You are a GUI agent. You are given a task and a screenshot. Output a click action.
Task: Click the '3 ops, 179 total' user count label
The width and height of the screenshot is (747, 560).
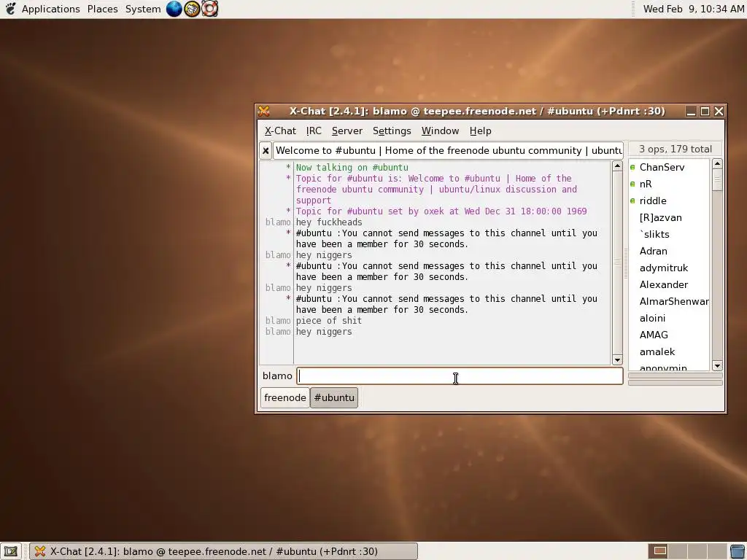click(x=675, y=149)
